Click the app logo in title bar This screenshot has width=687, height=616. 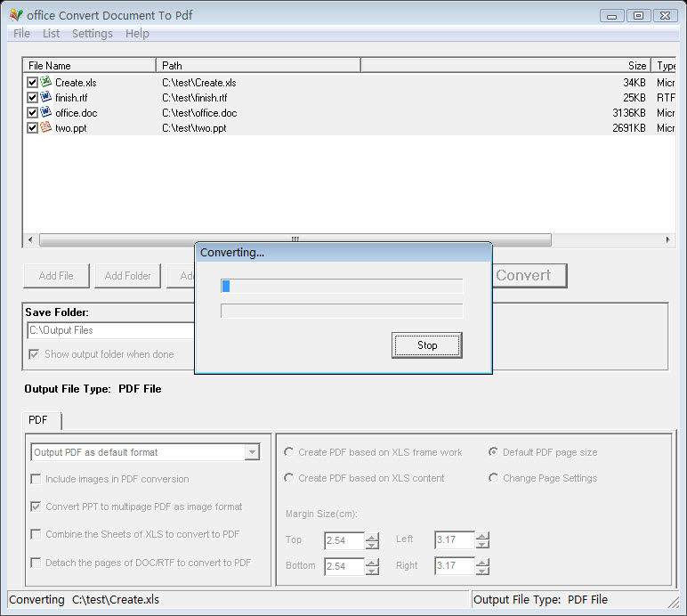coord(16,15)
